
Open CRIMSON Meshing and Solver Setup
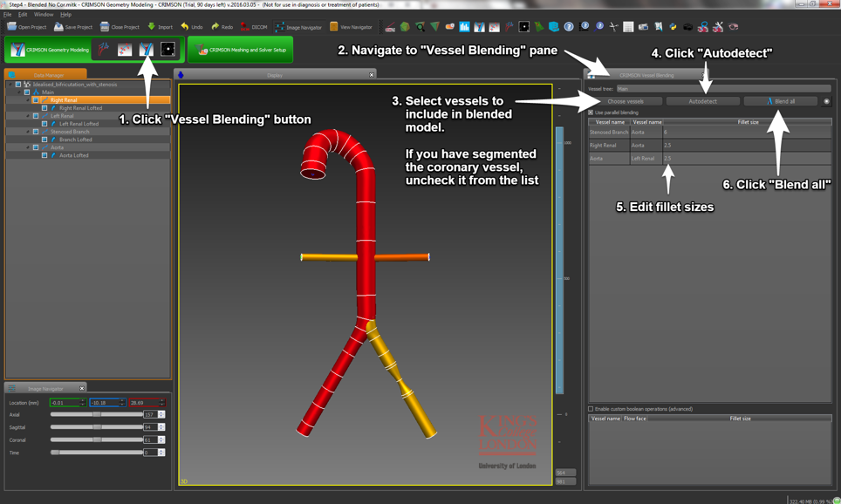click(241, 50)
